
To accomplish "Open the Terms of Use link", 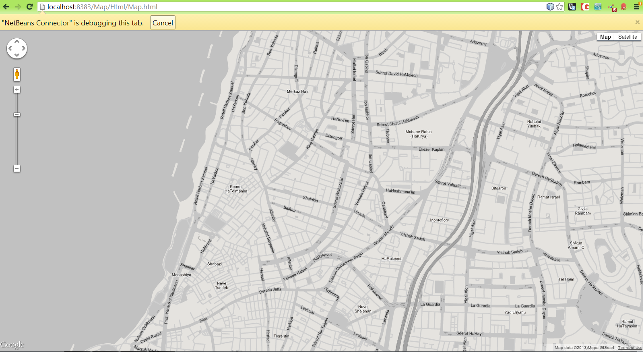I will (630, 348).
